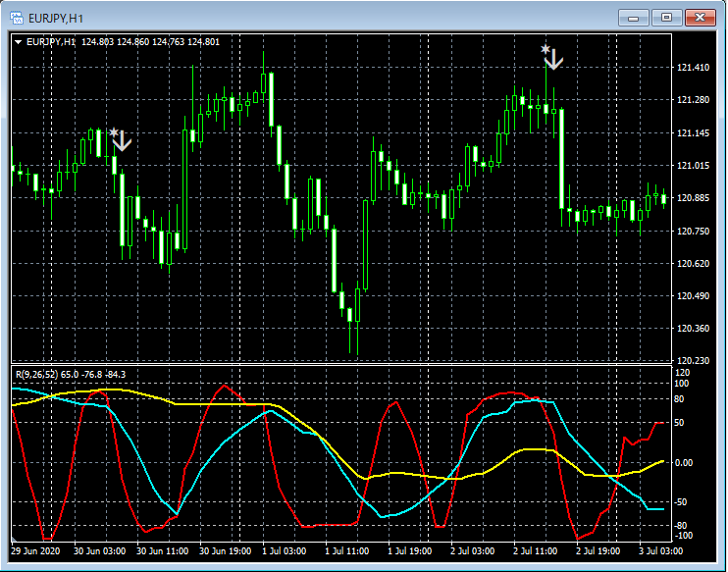Select the star marker above the 2 Jul peak
This screenshot has height=572, width=728.
(x=545, y=48)
